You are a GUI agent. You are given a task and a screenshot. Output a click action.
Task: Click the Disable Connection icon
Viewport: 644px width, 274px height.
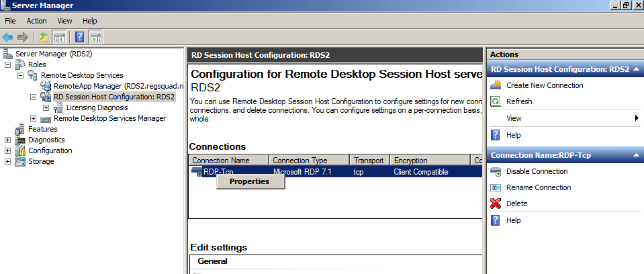pyautogui.click(x=496, y=171)
